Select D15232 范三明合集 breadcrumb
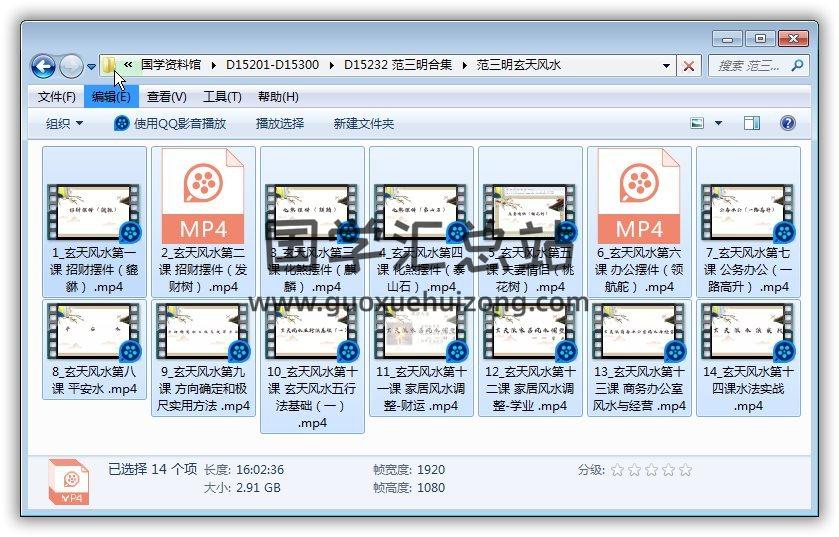Viewport: 839px width, 537px height. (x=398, y=65)
